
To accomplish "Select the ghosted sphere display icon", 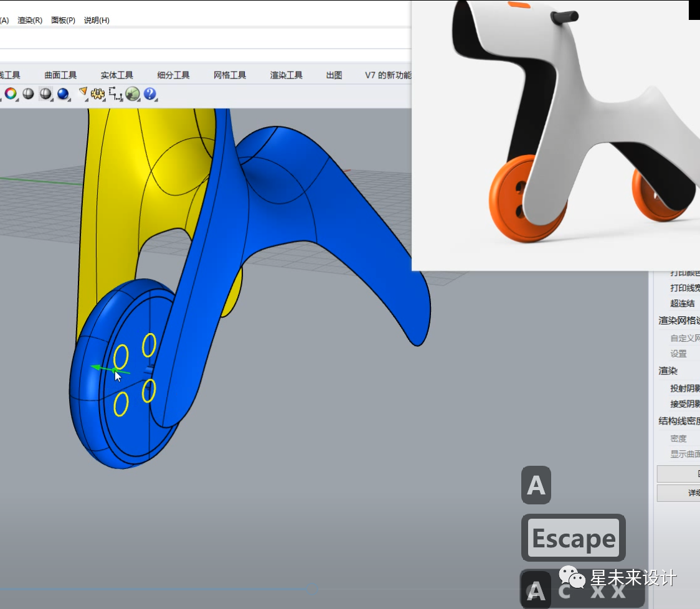I will [x=45, y=94].
